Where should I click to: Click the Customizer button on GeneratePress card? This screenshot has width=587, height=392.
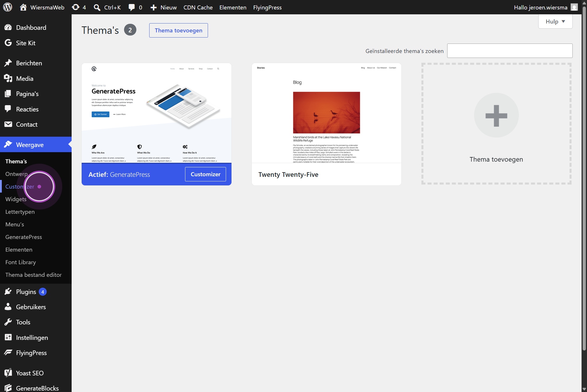tap(205, 174)
